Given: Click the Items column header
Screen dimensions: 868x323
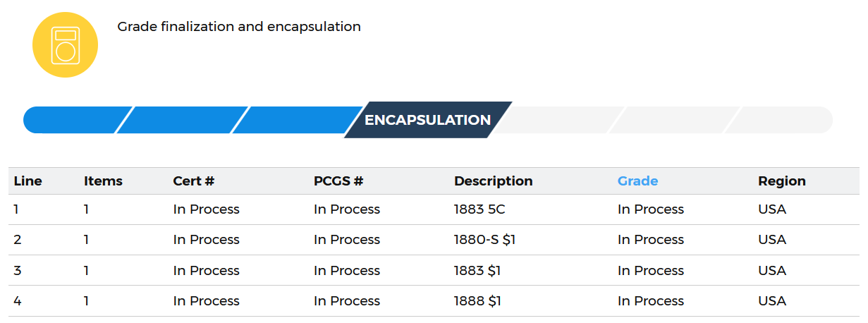Looking at the screenshot, I should 103,181.
